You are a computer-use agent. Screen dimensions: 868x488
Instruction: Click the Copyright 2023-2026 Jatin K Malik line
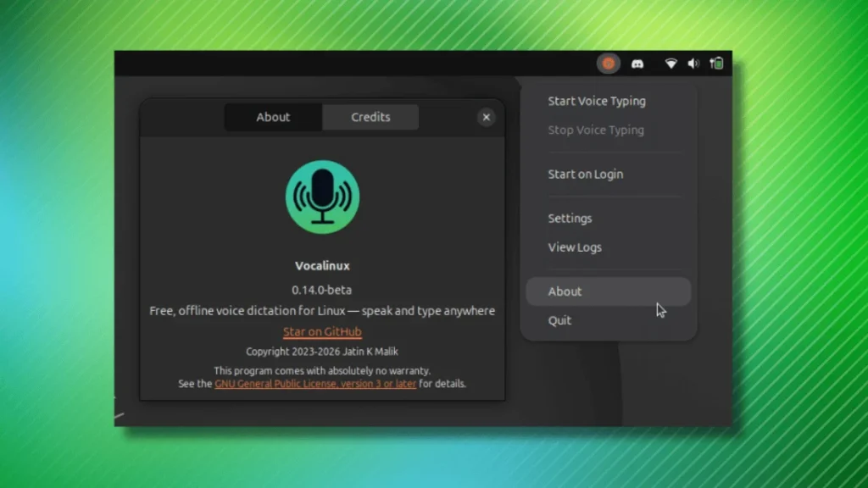coord(321,352)
